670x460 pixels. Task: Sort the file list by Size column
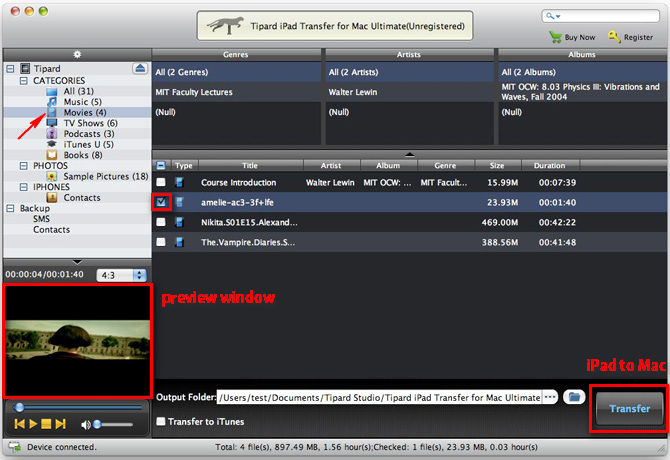497,165
